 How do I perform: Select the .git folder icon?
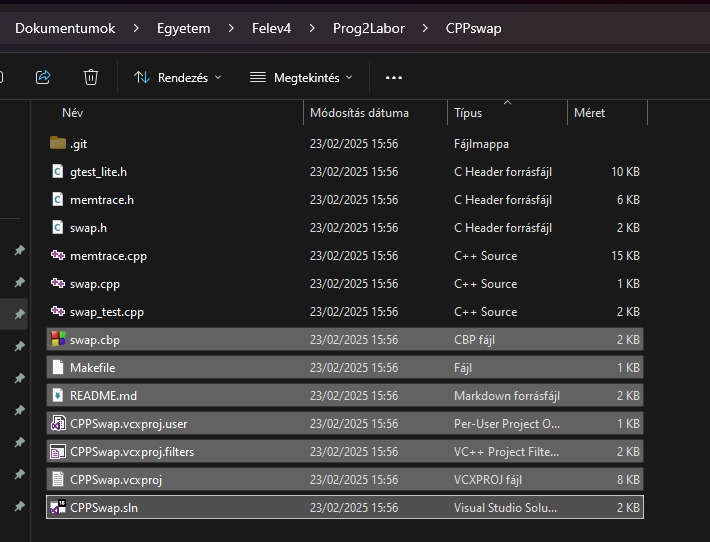point(58,143)
